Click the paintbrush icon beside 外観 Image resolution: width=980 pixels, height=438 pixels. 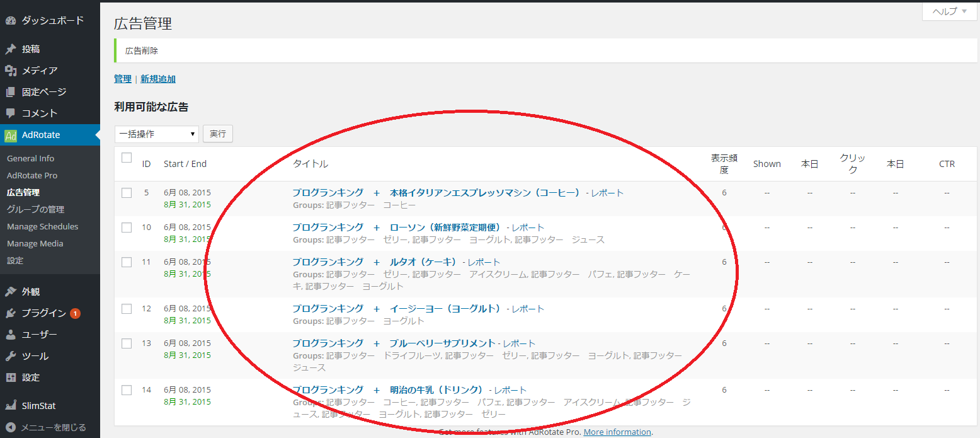11,292
